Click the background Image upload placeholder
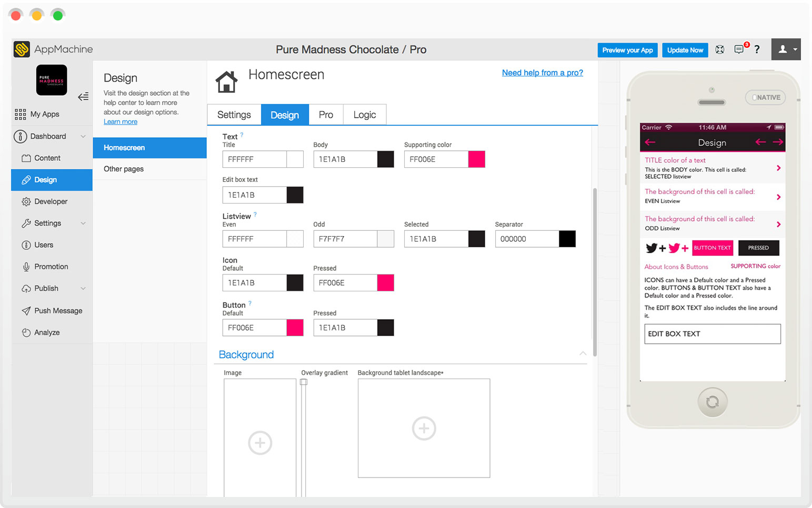Image resolution: width=812 pixels, height=508 pixels. click(259, 442)
